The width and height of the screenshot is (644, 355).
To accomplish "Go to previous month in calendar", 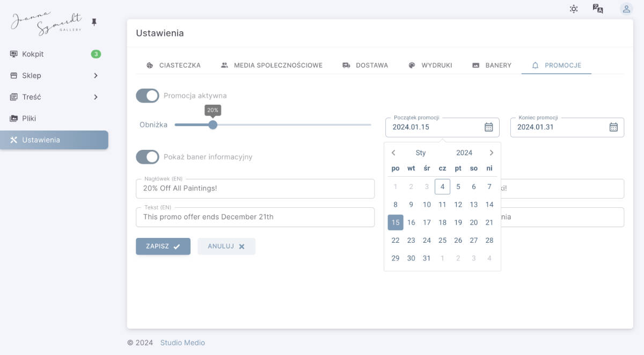I will [393, 153].
